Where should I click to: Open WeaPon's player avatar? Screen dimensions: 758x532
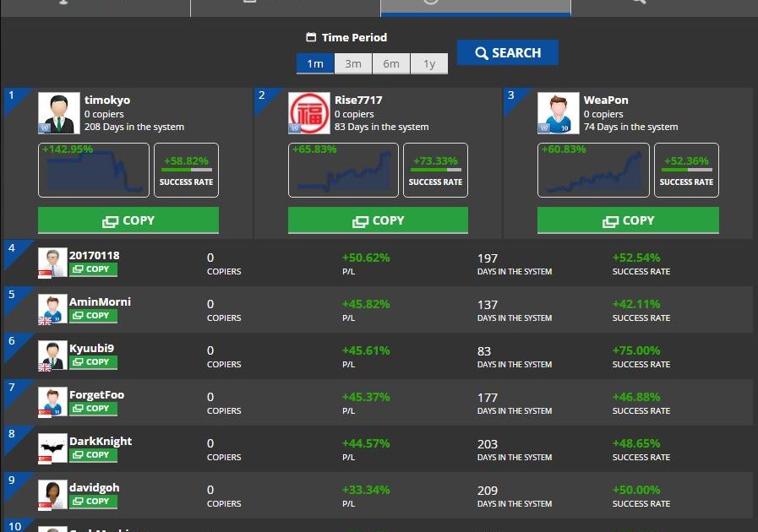(558, 113)
